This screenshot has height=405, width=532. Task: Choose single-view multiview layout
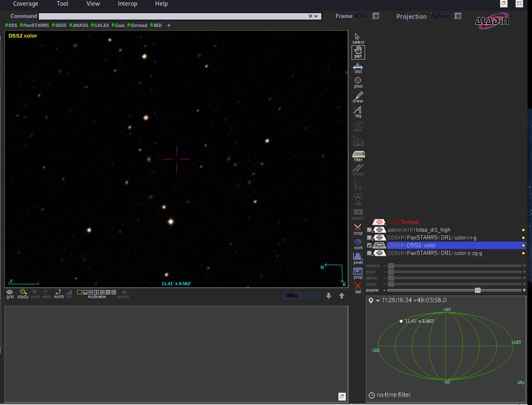(x=80, y=292)
